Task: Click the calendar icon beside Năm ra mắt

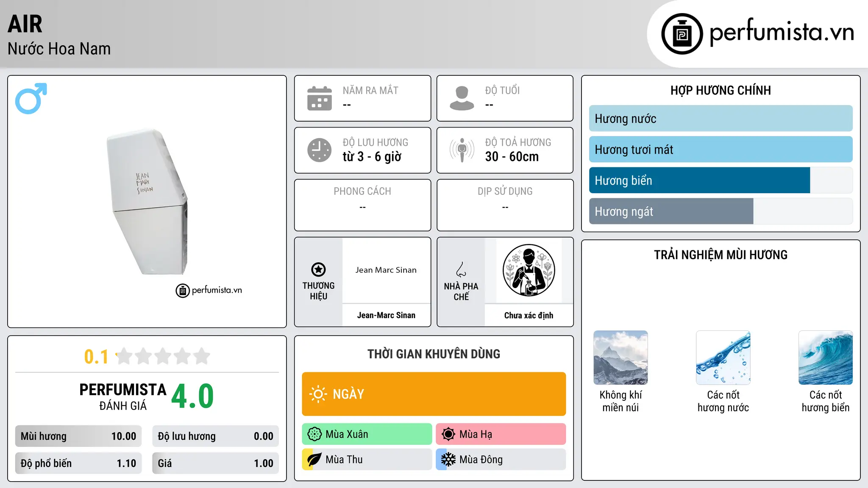Action: [x=320, y=98]
